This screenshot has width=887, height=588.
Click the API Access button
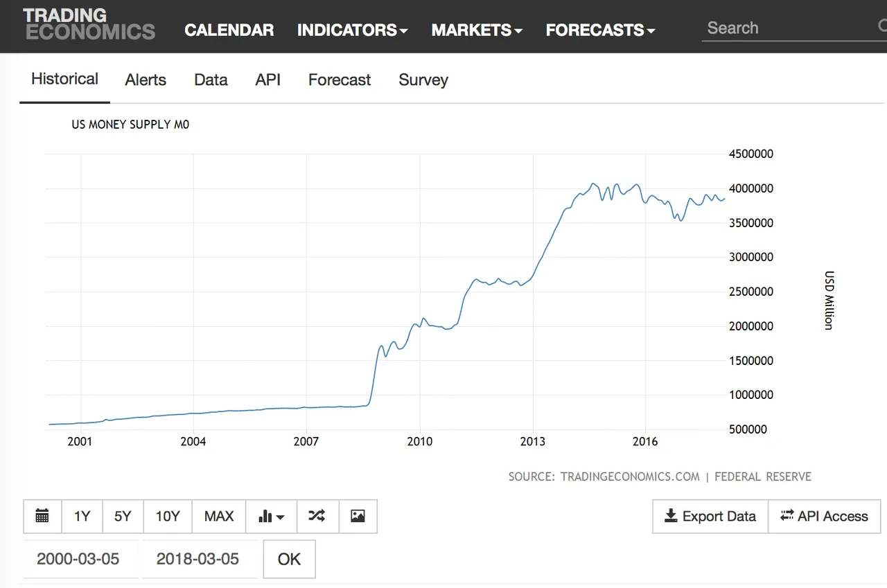point(824,516)
